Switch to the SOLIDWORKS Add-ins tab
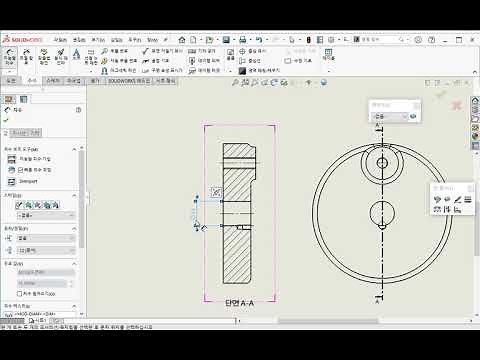Viewport: 480px width, 360px height. [x=129, y=81]
